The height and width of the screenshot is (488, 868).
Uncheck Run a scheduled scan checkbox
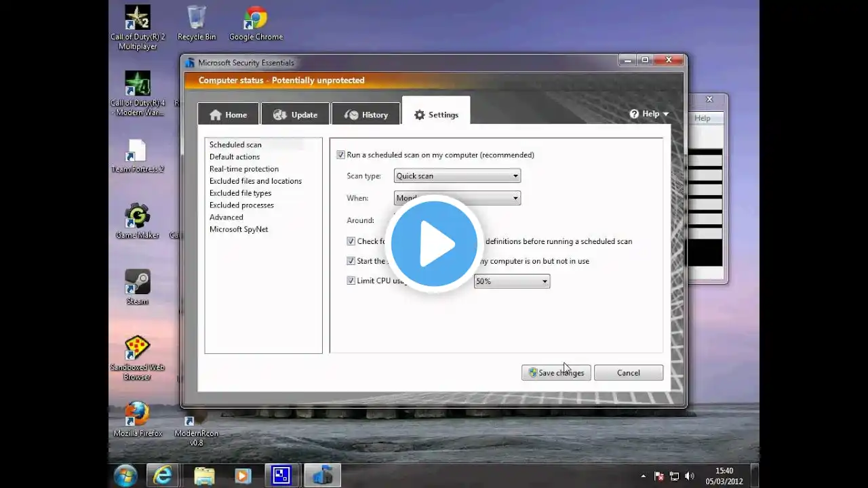[x=340, y=155]
